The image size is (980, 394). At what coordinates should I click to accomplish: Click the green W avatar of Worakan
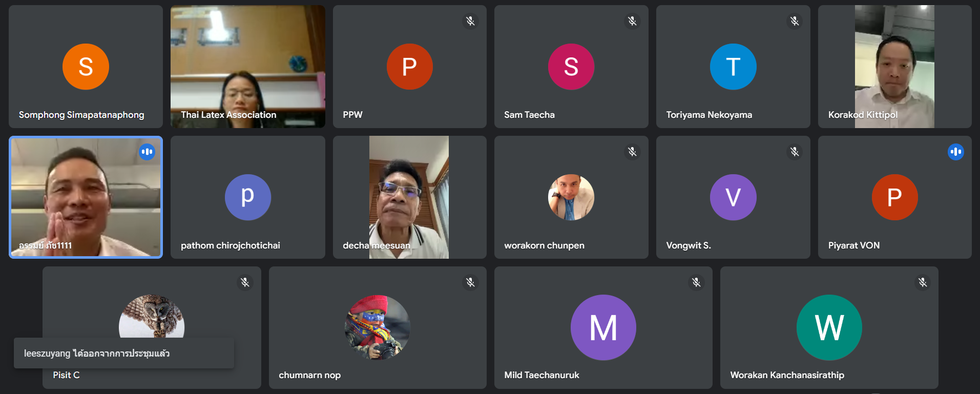point(829,327)
